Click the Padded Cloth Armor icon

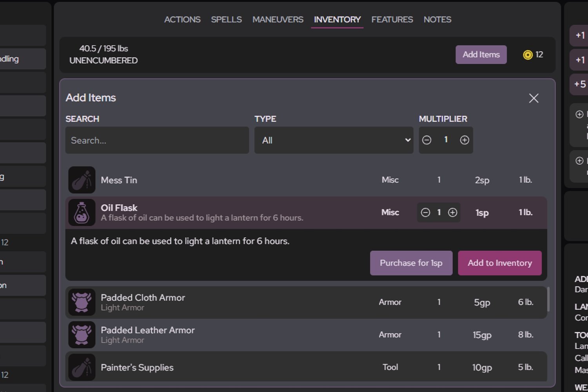82,302
